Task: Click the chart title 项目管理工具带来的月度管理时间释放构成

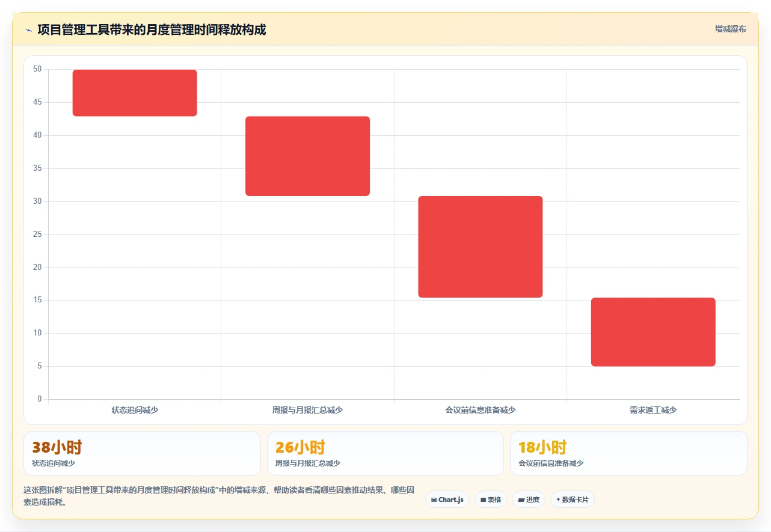Action: click(152, 29)
